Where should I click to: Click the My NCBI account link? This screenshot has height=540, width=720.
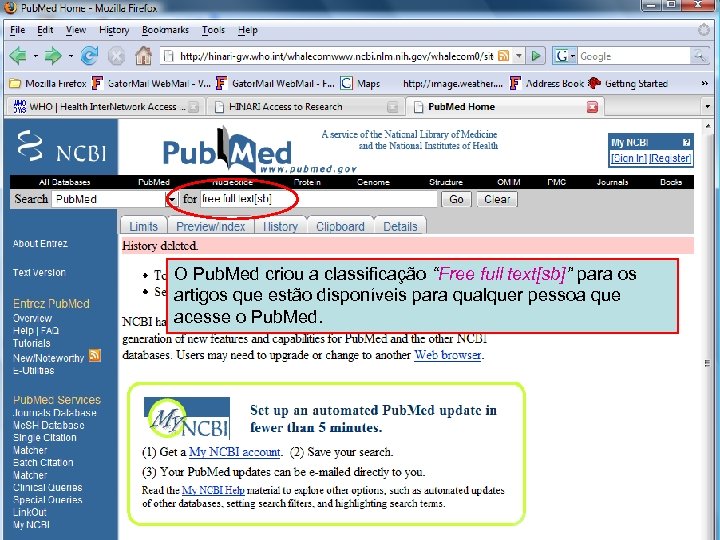coord(235,452)
